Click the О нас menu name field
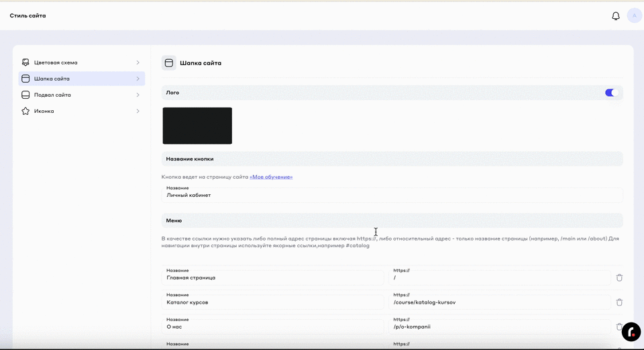The image size is (644, 350). [272, 326]
